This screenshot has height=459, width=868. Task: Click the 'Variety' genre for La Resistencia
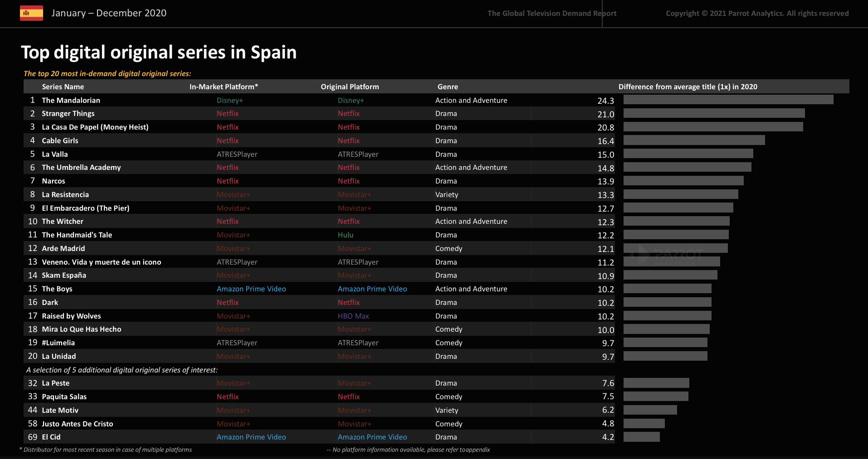447,195
